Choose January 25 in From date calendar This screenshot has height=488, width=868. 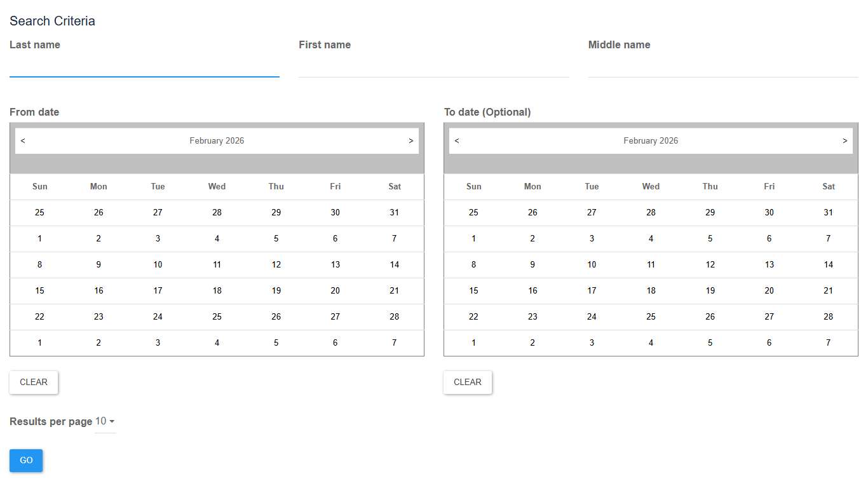tap(39, 213)
